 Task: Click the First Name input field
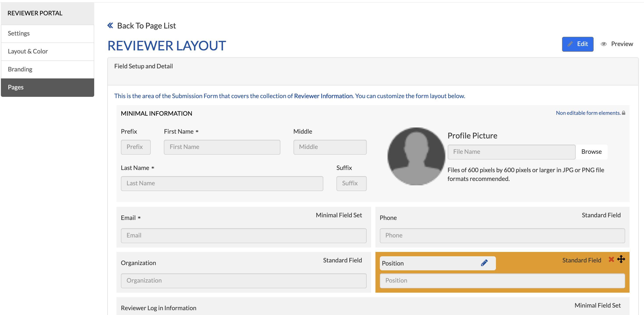coord(222,147)
